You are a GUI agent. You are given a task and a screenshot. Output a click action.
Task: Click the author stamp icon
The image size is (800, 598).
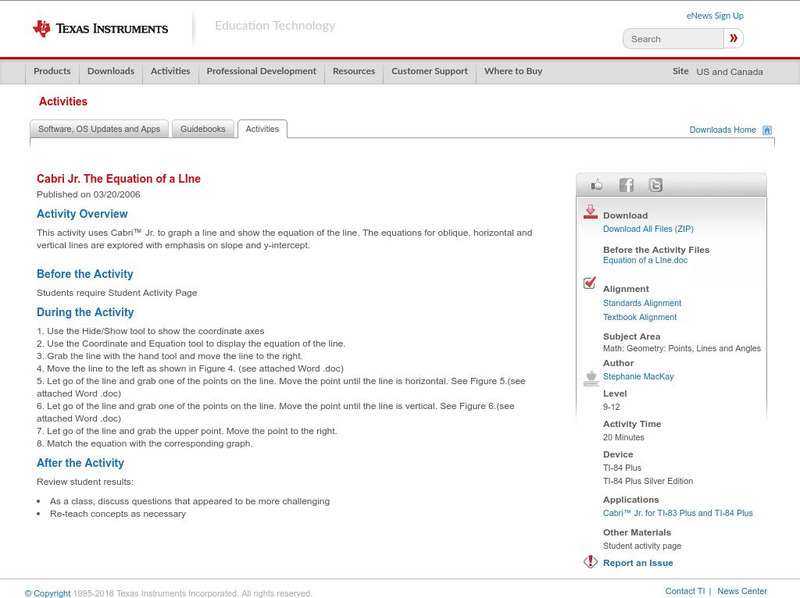tap(591, 378)
